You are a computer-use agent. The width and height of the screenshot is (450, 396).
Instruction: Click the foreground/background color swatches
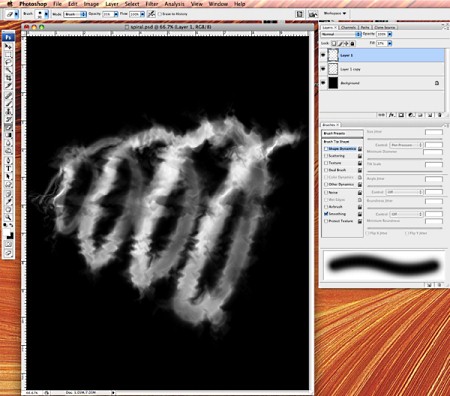pos(9,235)
